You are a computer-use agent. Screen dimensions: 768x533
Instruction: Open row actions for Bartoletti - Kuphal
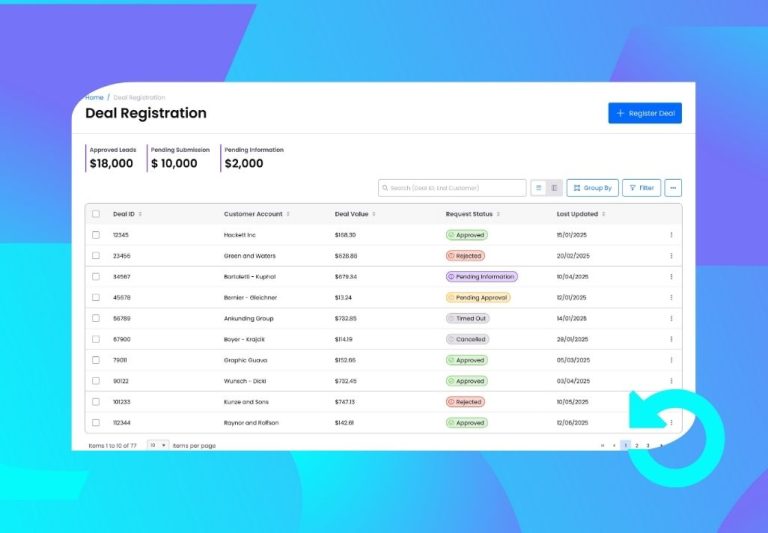(671, 277)
